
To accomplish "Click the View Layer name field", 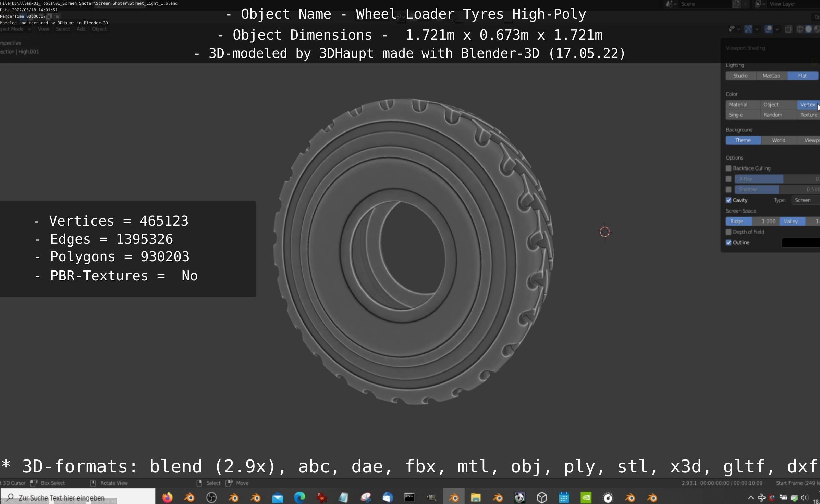I will click(793, 4).
